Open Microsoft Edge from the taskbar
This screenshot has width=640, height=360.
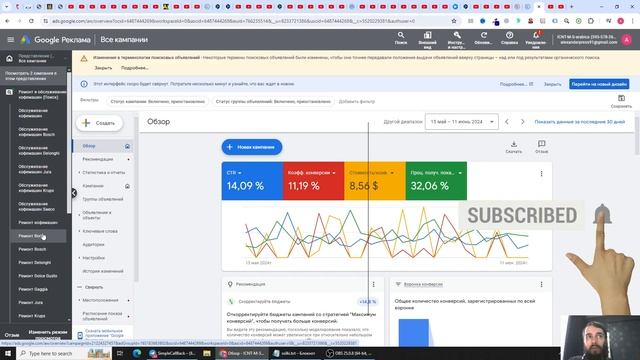click(x=137, y=353)
